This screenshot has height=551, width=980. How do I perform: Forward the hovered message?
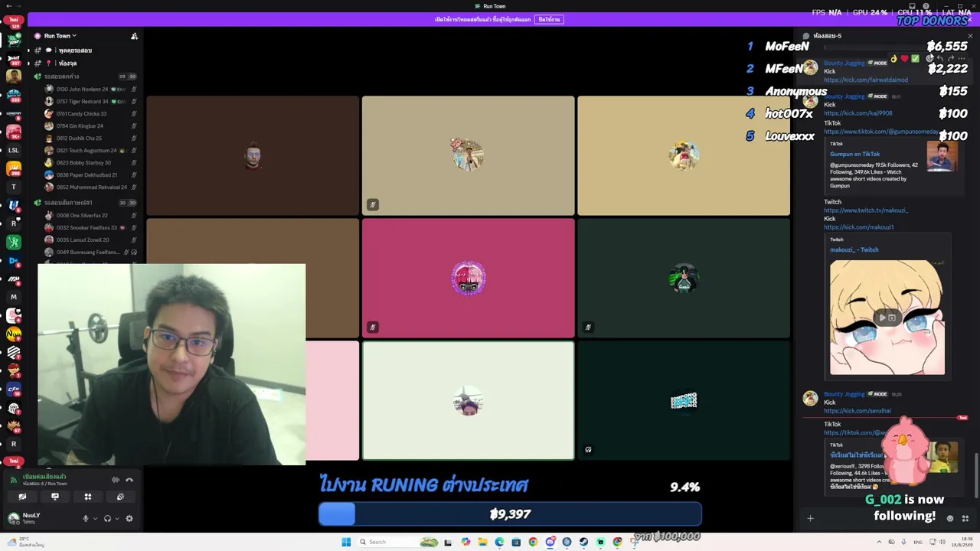point(951,59)
